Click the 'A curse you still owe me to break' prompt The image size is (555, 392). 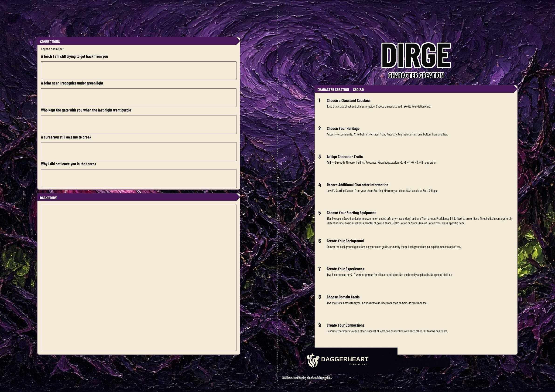66,137
